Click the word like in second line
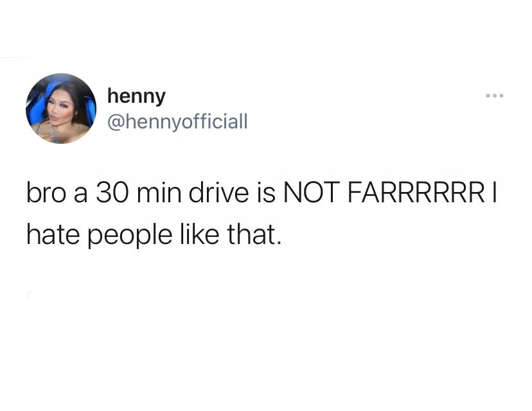The image size is (532, 411). 199,234
